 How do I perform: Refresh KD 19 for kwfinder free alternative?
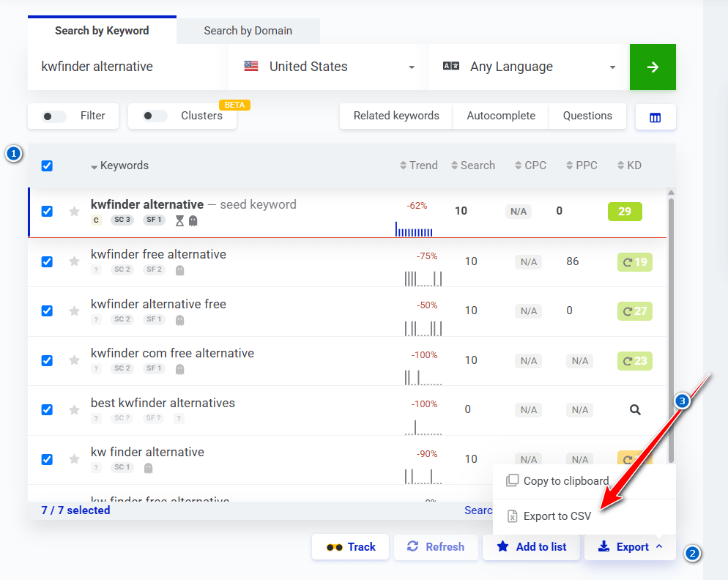pyautogui.click(x=635, y=262)
